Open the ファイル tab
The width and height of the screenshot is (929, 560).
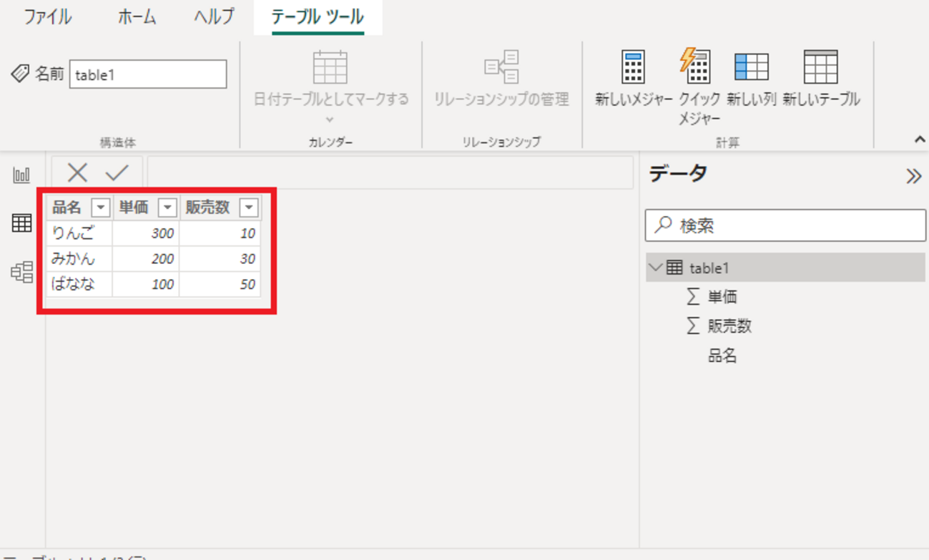47,17
